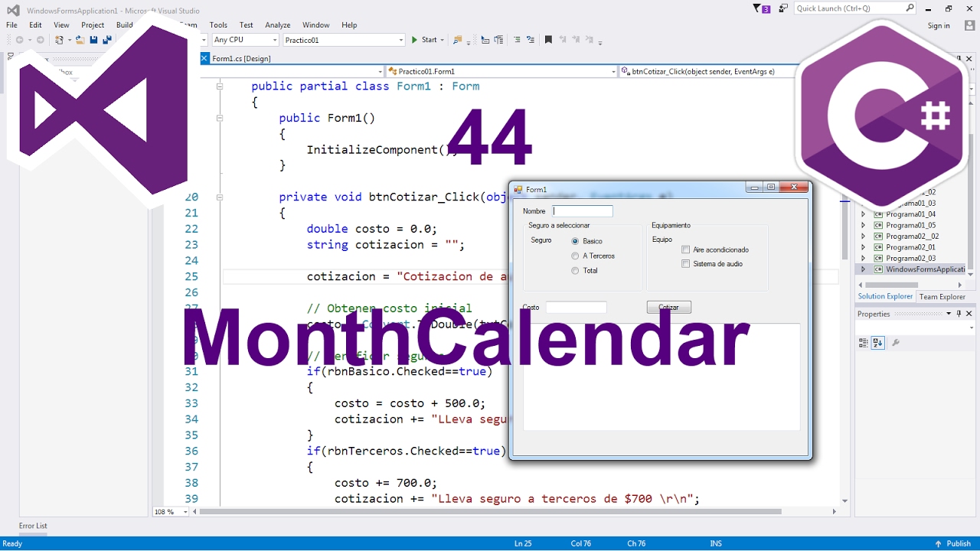Screen dimensions: 980x551
Task: Click the Comment selected lines icon
Action: (517, 40)
